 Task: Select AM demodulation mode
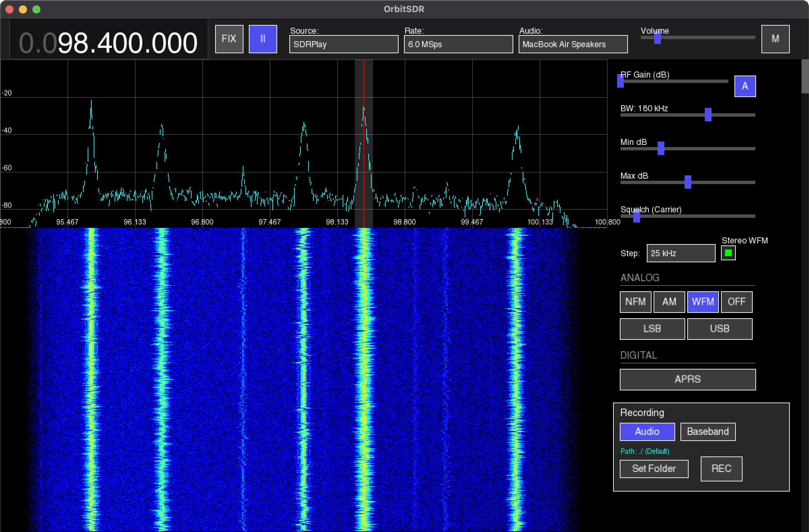click(x=669, y=302)
